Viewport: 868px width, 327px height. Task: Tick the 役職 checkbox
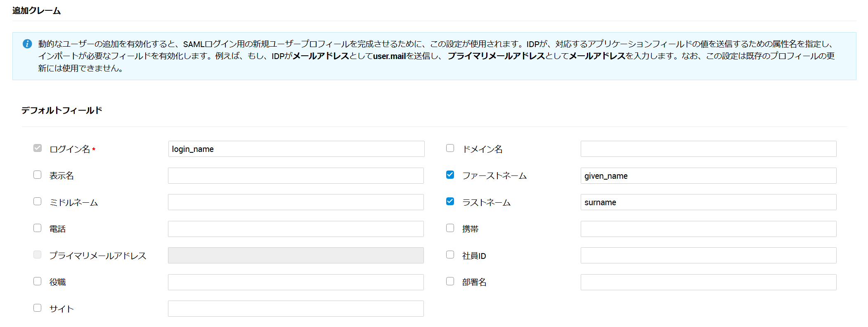tap(38, 281)
